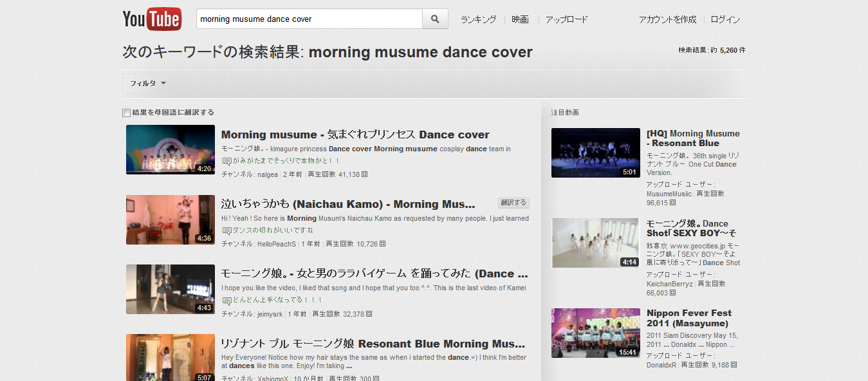
Task: Open uploader DonaldxR
Action: (661, 365)
